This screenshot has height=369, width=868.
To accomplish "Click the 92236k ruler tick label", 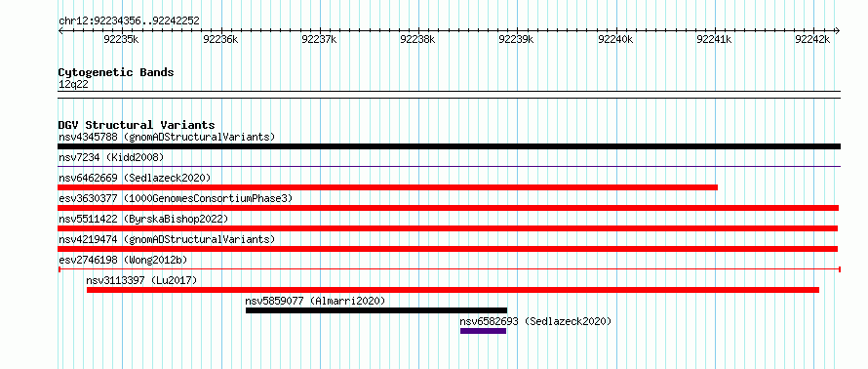I will (220, 39).
